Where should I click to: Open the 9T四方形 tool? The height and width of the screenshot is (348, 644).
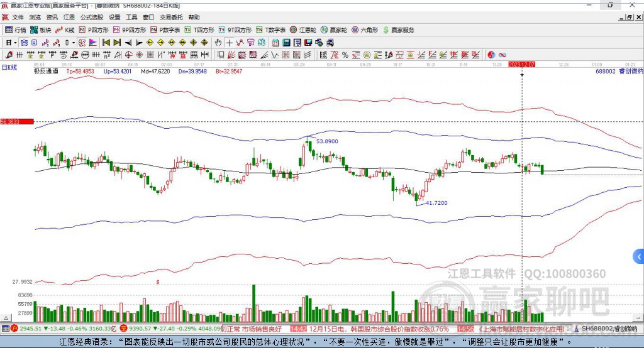click(235, 30)
